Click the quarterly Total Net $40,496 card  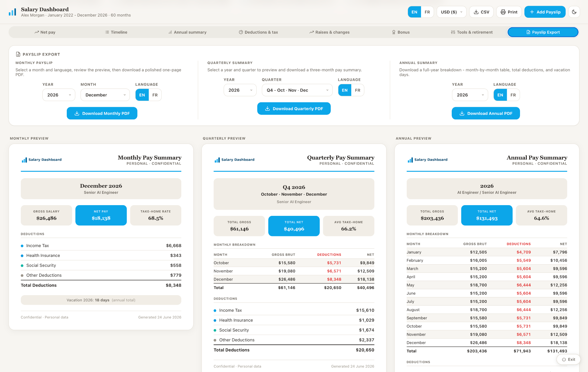coord(294,226)
